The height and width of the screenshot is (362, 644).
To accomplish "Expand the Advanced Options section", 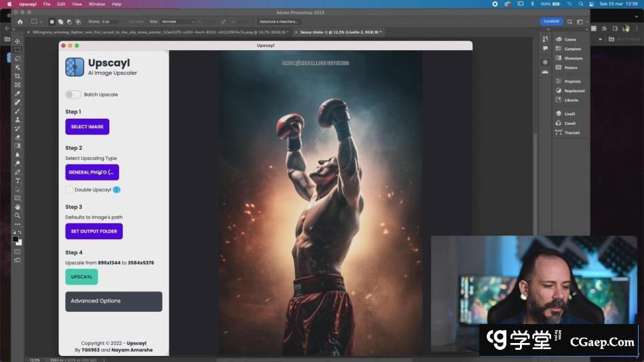I will [113, 301].
